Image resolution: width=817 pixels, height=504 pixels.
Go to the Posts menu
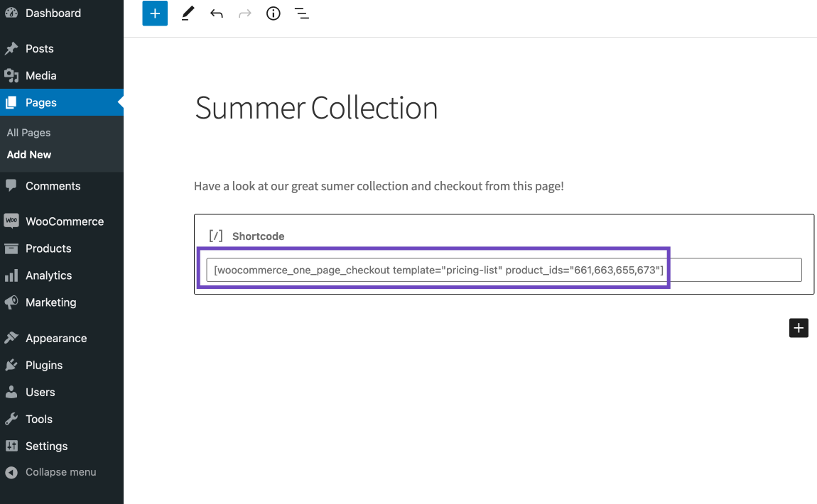(x=40, y=48)
